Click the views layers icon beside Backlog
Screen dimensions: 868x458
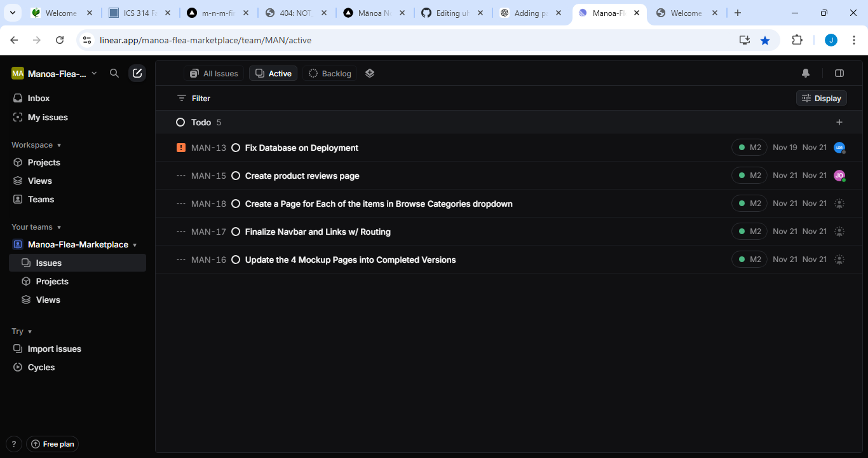pos(370,73)
